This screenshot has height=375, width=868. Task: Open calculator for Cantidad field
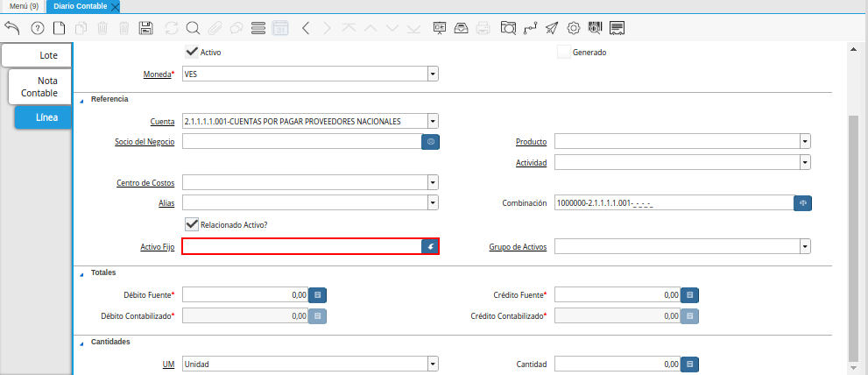pos(689,364)
